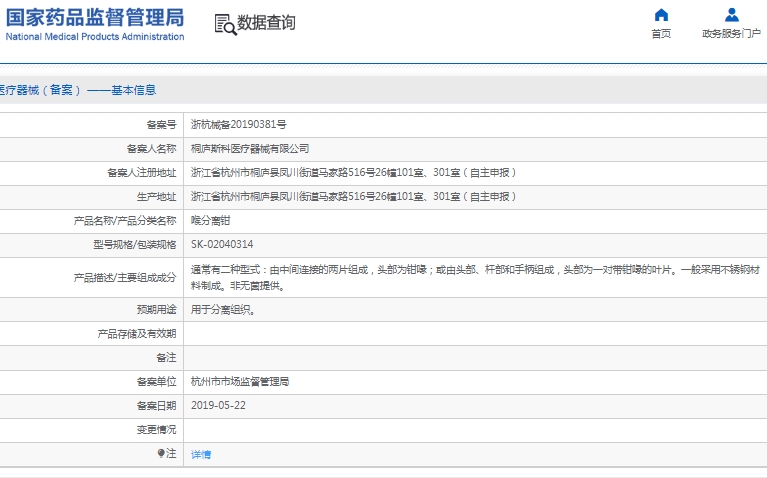The height and width of the screenshot is (478, 767).
Task: Select filing number 浙杭械备20190381号
Action: click(x=238, y=125)
